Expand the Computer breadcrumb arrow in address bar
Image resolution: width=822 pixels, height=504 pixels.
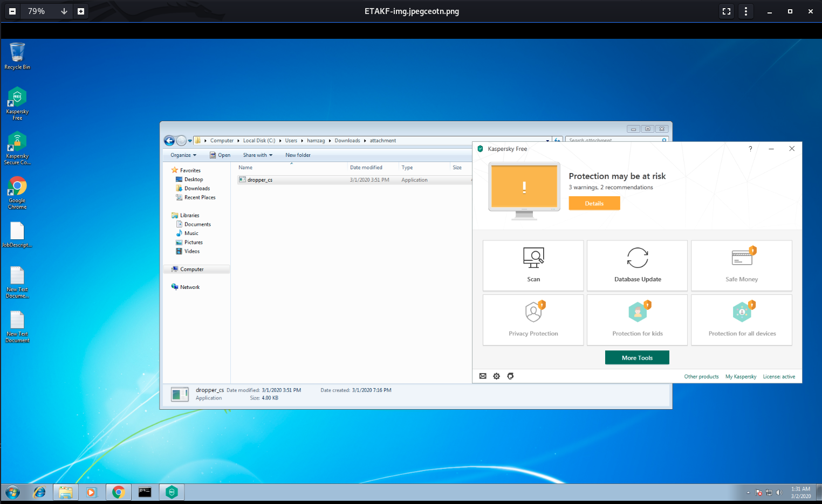[238, 141]
